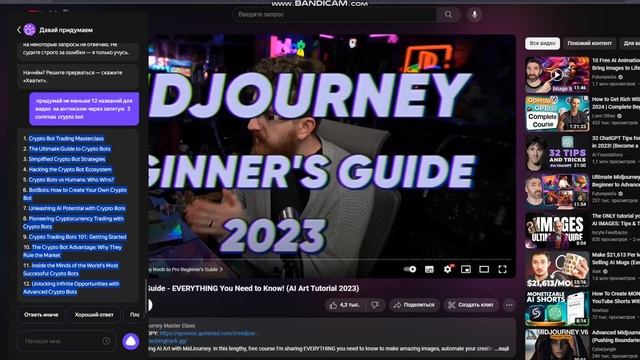Enable miniplayer mode
This screenshot has width=640, height=360.
(x=466, y=269)
